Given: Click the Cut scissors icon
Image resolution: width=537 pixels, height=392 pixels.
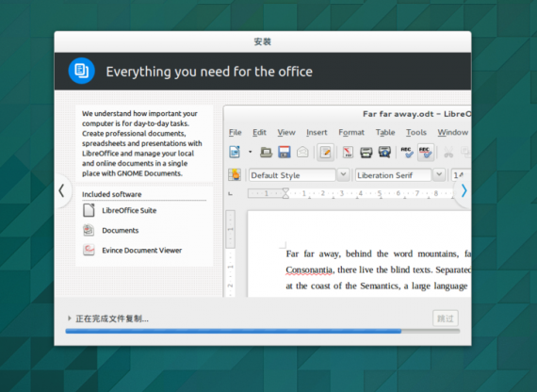Looking at the screenshot, I should tap(448, 152).
